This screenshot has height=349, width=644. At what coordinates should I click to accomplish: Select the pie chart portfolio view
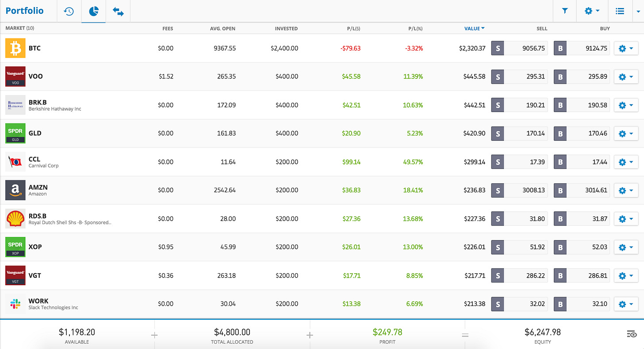[x=94, y=11]
